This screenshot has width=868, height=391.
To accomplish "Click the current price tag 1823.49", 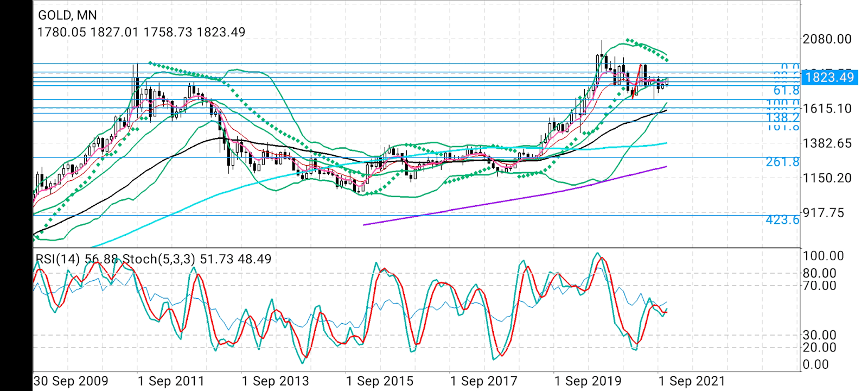I will point(830,77).
